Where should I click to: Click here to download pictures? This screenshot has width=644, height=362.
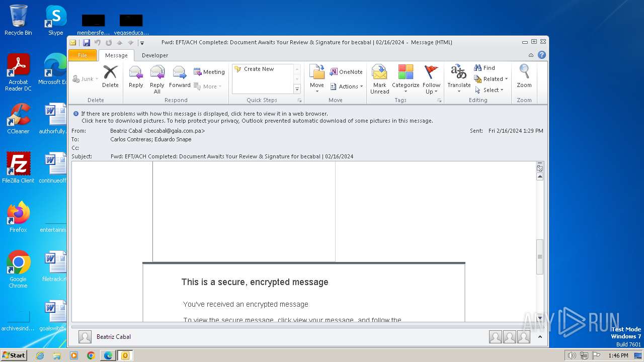[x=257, y=121]
